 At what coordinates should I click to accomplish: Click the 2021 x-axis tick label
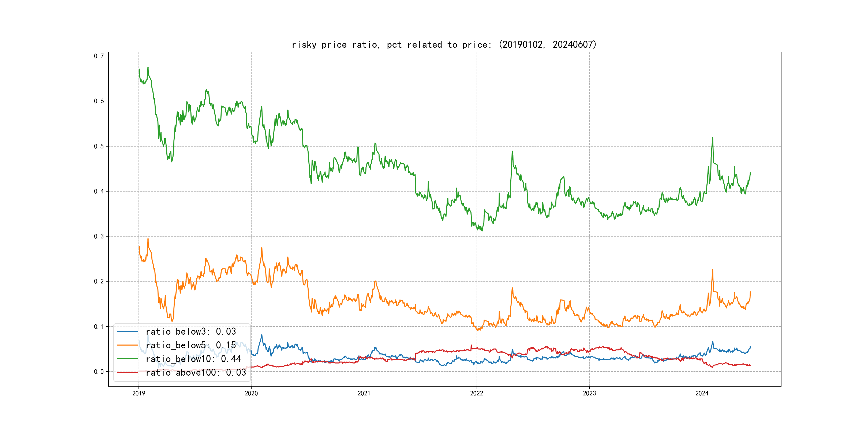click(364, 393)
